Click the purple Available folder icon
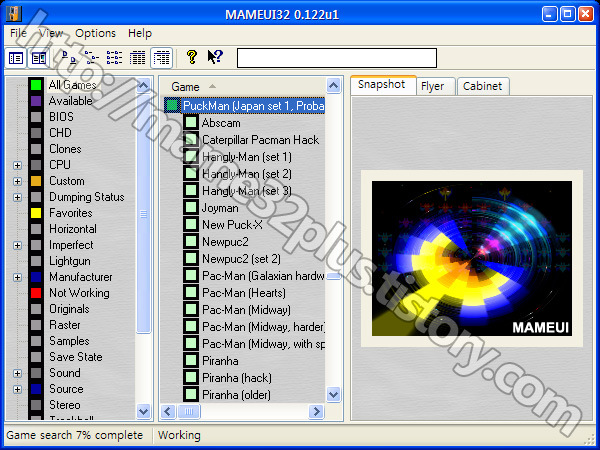 click(x=36, y=101)
